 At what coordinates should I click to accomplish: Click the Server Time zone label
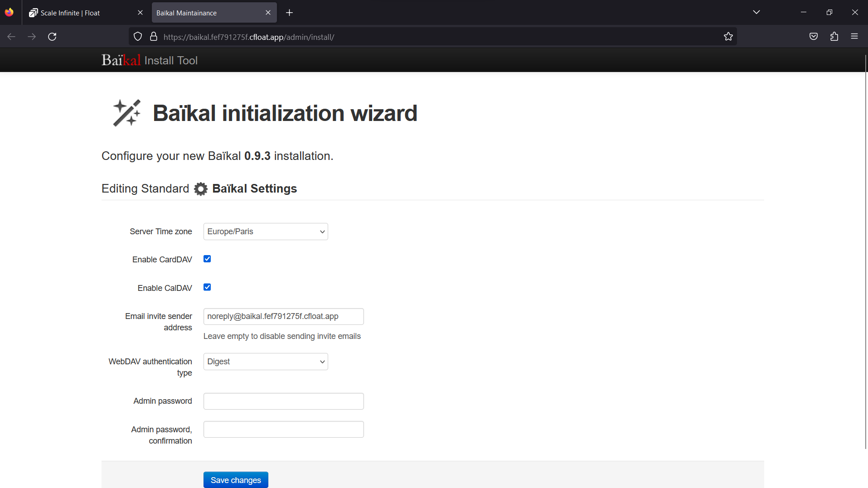click(161, 232)
